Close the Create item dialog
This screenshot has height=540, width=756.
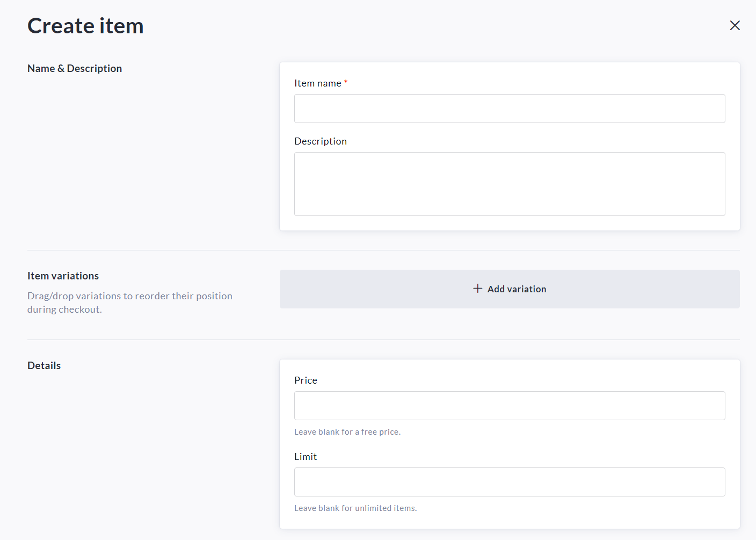coord(735,25)
